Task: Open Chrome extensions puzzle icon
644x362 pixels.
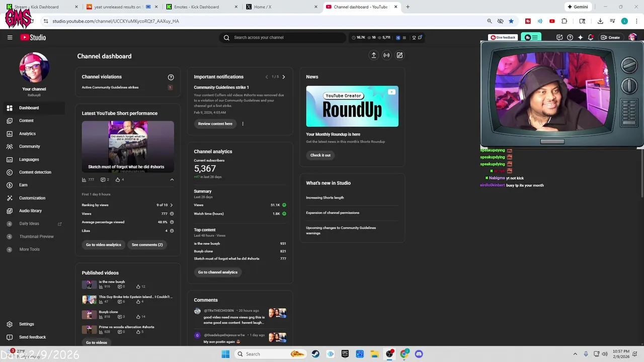Action: (564, 21)
